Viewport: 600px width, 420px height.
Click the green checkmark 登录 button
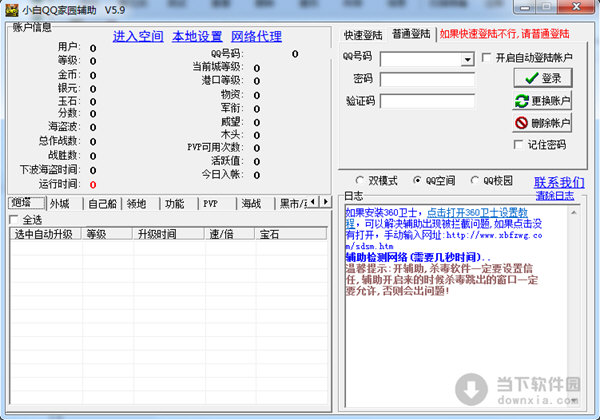[543, 78]
